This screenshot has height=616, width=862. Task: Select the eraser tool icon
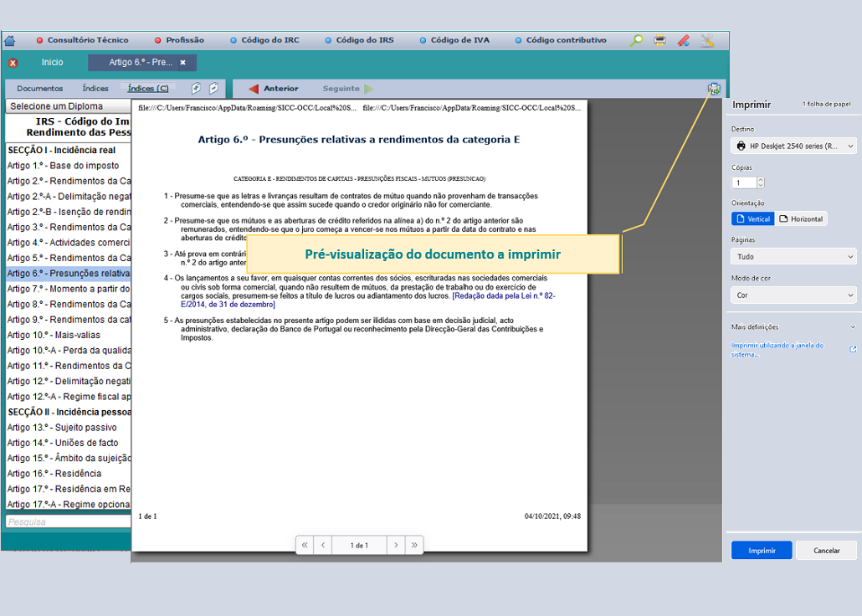pos(684,40)
